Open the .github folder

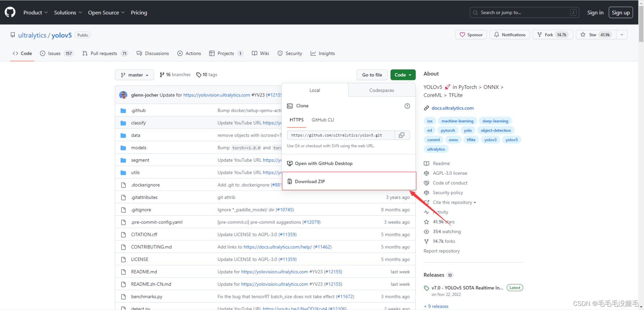click(x=138, y=111)
